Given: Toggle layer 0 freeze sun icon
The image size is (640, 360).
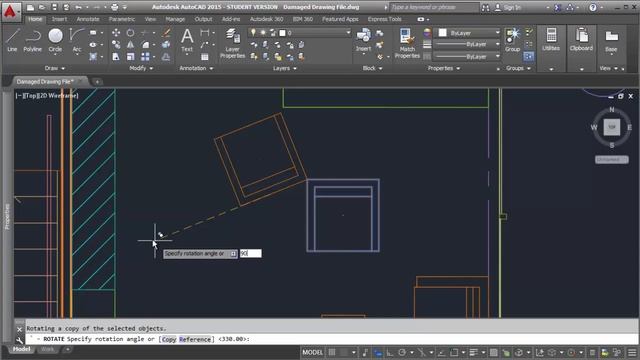Looking at the screenshot, I should (263, 33).
